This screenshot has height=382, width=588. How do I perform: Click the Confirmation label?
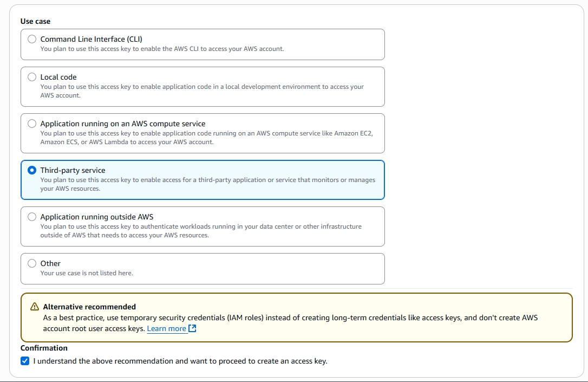pyautogui.click(x=44, y=348)
